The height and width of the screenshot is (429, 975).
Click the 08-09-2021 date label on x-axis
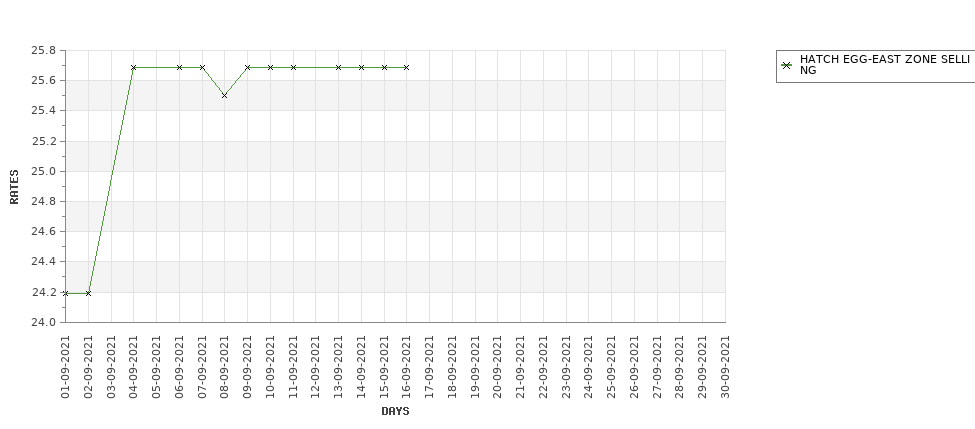click(224, 367)
